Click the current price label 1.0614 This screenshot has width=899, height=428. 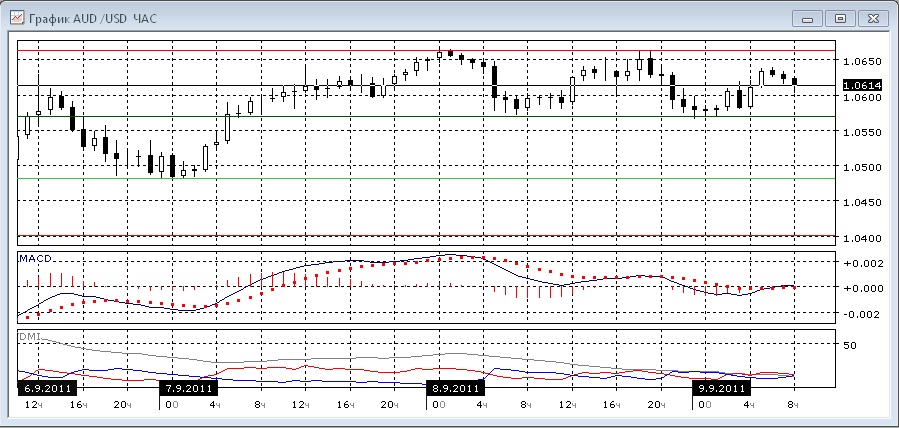pos(862,86)
